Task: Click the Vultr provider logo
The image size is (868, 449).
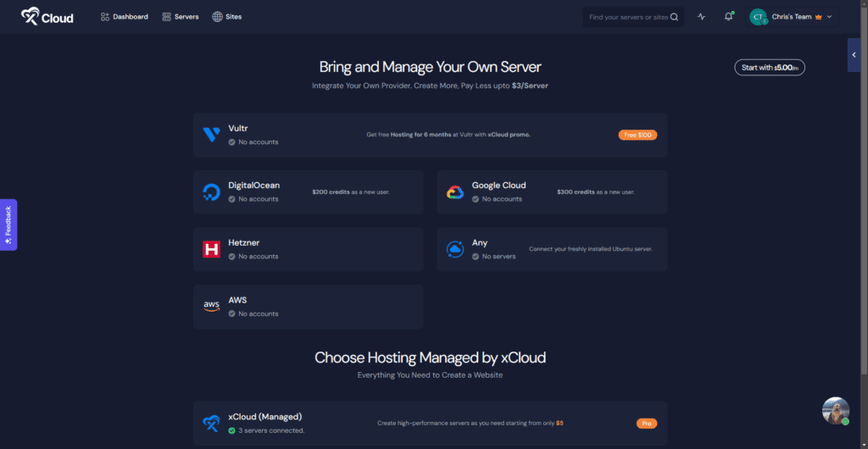Action: (x=211, y=135)
